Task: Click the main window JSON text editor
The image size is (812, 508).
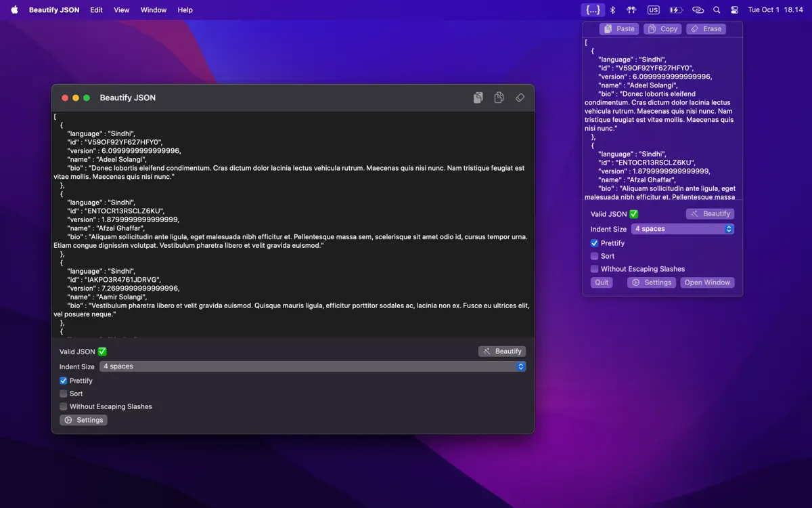Action: point(293,224)
